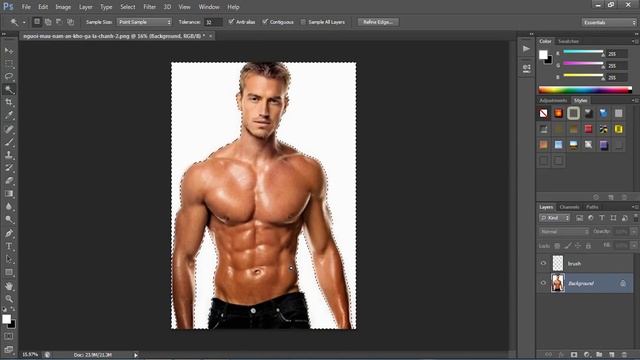Select the Rectangle shape tool
Screen dimensions: 640x360
[x=9, y=272]
